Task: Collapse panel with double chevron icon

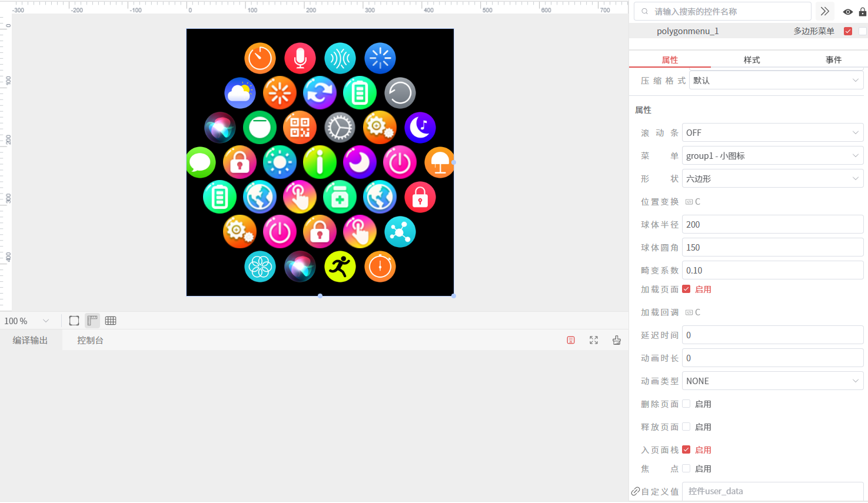Action: [825, 11]
